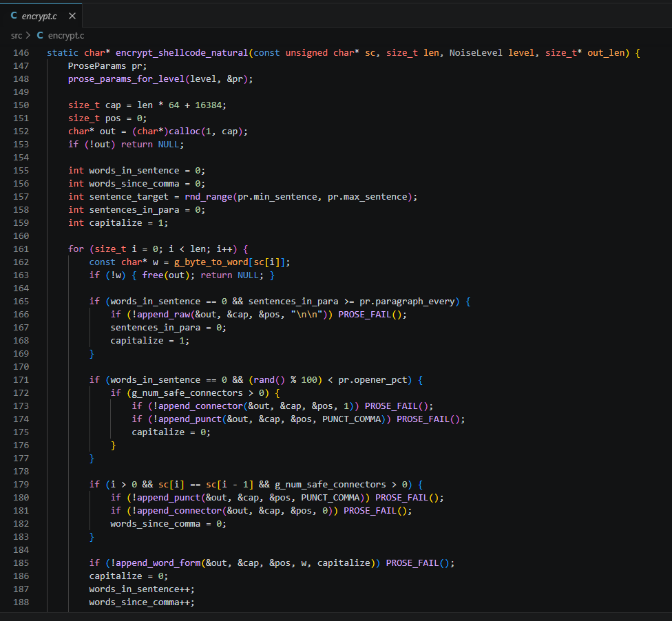Click pr.paragraph_every on line 165
Image resolution: width=672 pixels, height=621 pixels.
click(407, 302)
